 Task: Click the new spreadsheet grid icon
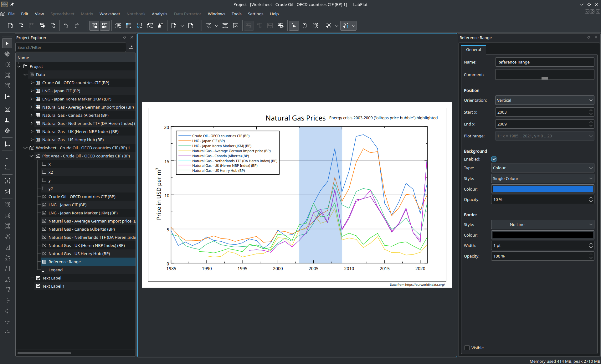pyautogui.click(x=129, y=26)
